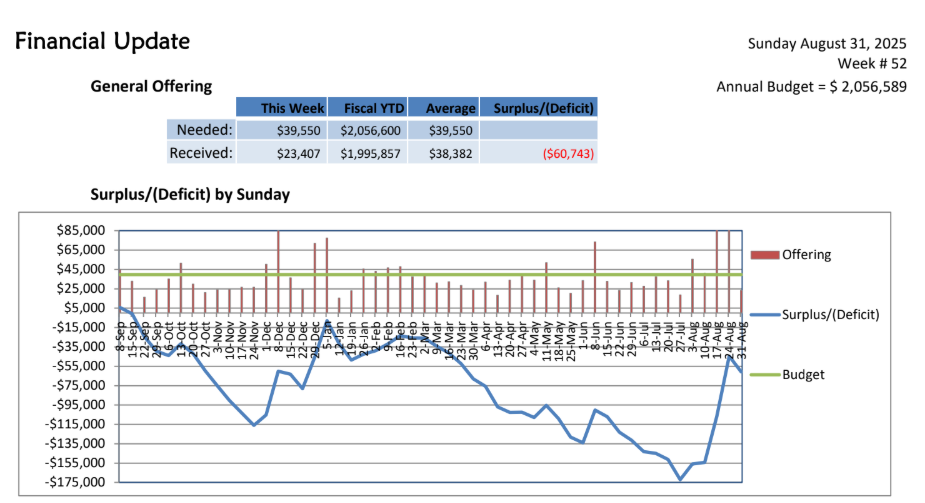
Task: Select the Surplus/(Deficit) by Sunday chart title
Action: (x=190, y=194)
